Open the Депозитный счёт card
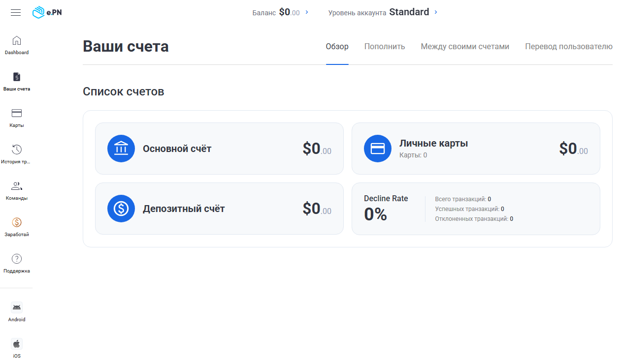The width and height of the screenshot is (621, 364). pos(219,209)
